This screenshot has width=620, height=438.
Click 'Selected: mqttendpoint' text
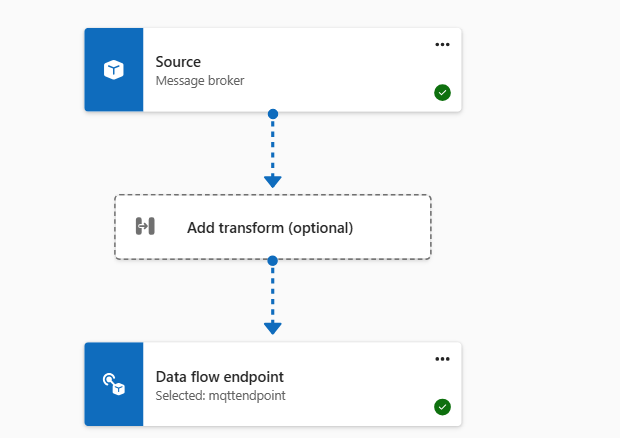[220, 396]
